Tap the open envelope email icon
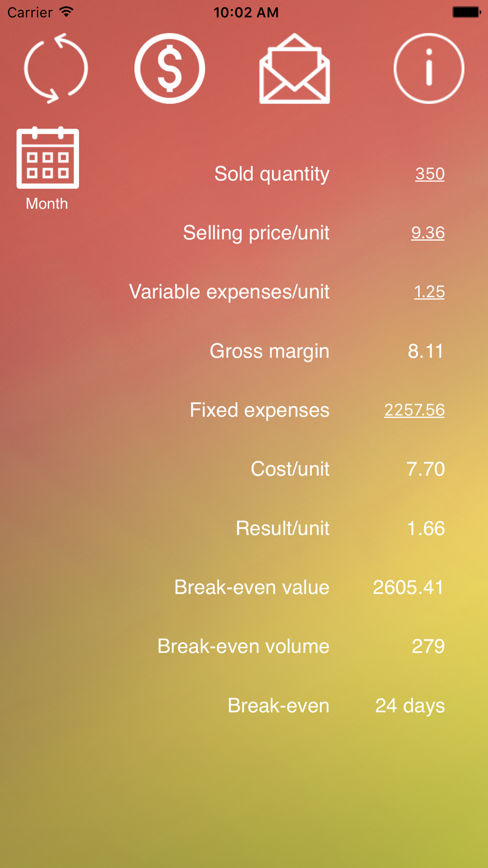 click(294, 68)
